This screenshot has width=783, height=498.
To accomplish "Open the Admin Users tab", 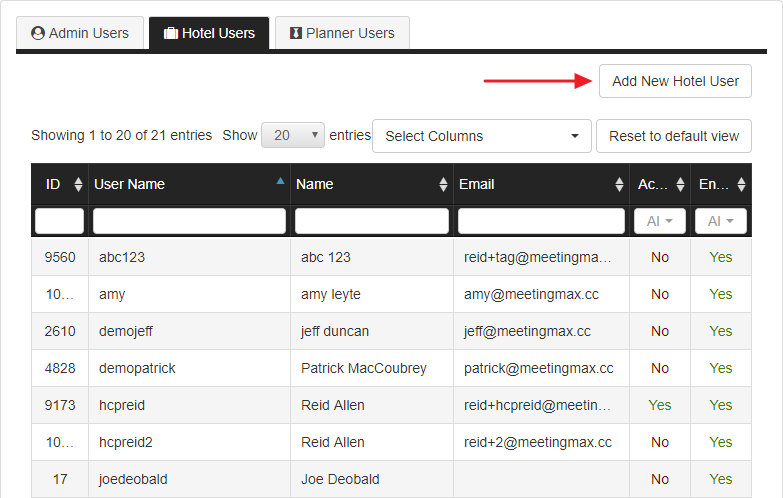I will (80, 33).
